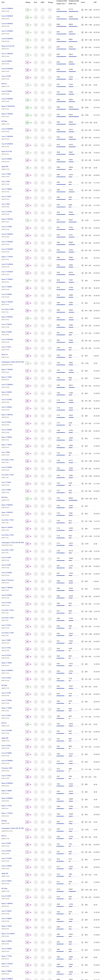The image size is (100, 980).
Task: Click the rating badge in Core i9 13980HX row
Action: [x=27, y=10]
